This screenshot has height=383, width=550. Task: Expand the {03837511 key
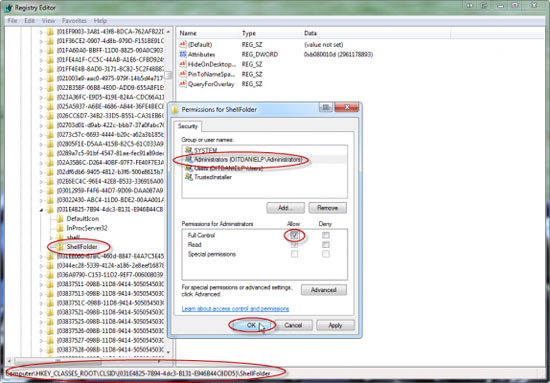[41, 284]
